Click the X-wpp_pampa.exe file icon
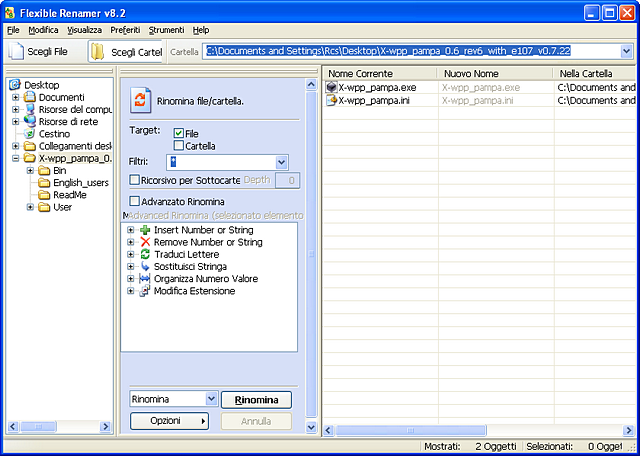 click(331, 87)
